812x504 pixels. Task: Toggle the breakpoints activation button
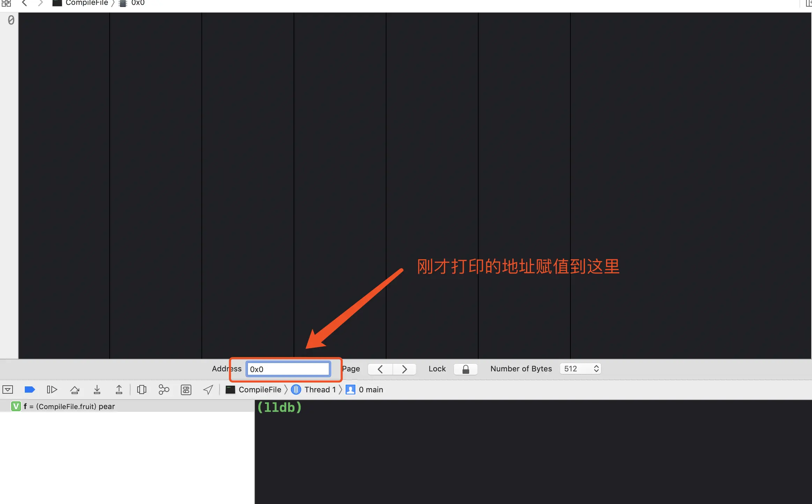[30, 390]
